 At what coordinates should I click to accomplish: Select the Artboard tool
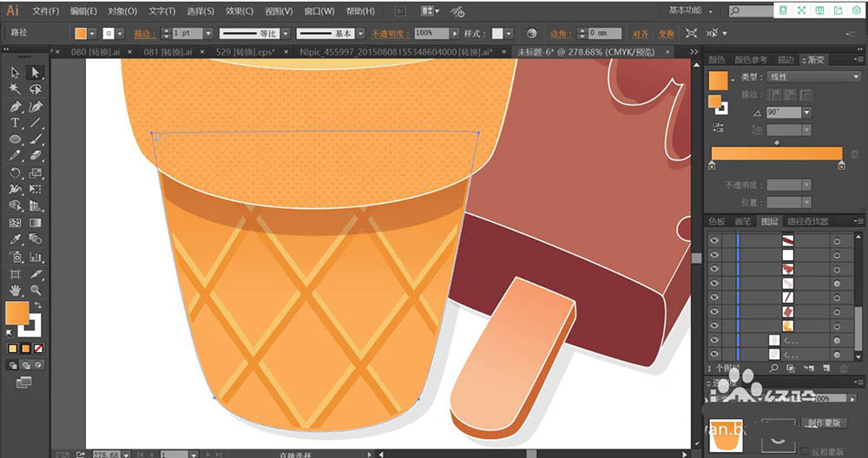point(15,273)
